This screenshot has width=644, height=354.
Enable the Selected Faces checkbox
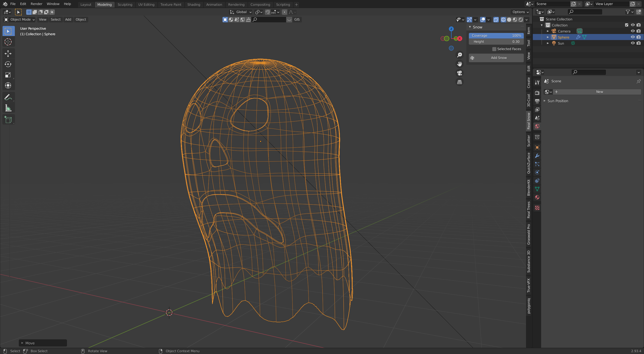coord(494,49)
